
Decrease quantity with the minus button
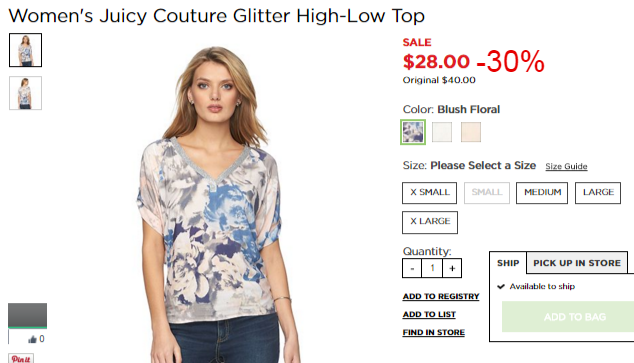click(412, 268)
